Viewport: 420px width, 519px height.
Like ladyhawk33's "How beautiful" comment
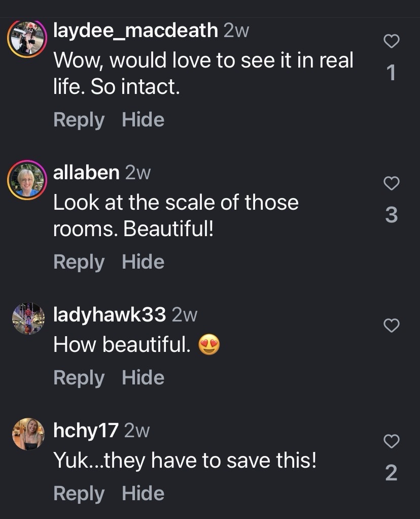pyautogui.click(x=391, y=326)
